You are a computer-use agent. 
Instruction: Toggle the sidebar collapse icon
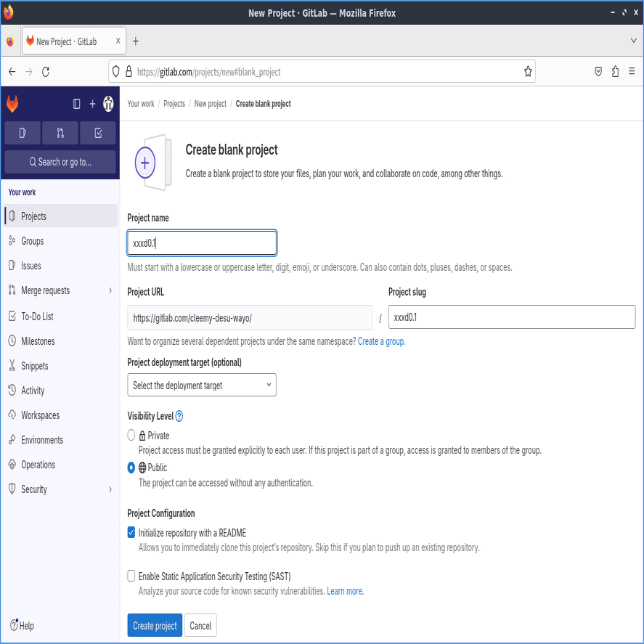tap(76, 104)
